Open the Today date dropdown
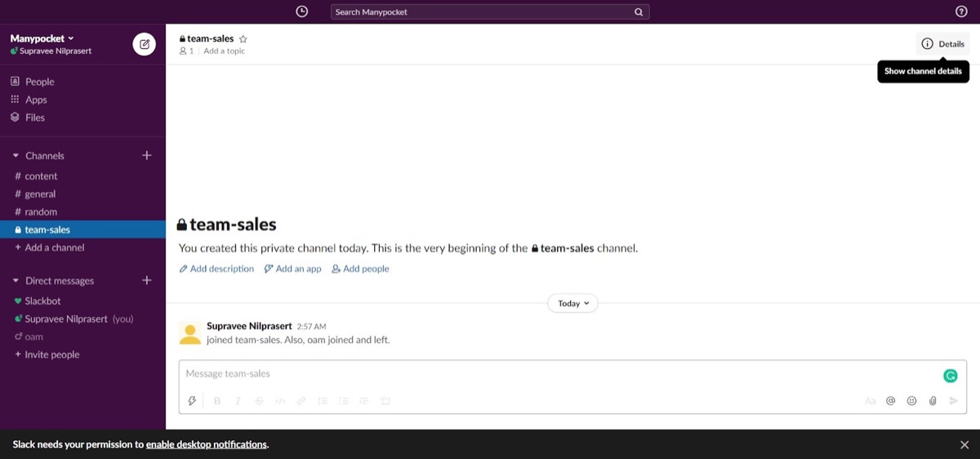This screenshot has height=459, width=980. click(572, 303)
